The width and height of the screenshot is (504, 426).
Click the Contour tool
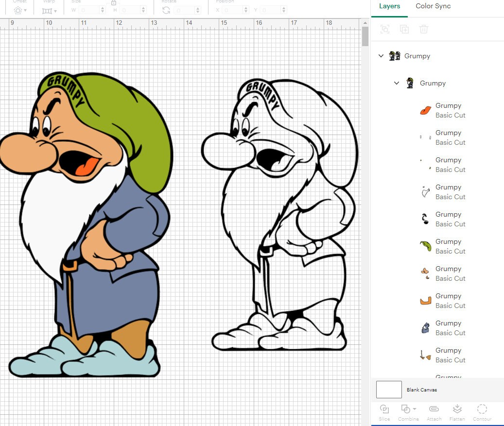[x=482, y=413]
